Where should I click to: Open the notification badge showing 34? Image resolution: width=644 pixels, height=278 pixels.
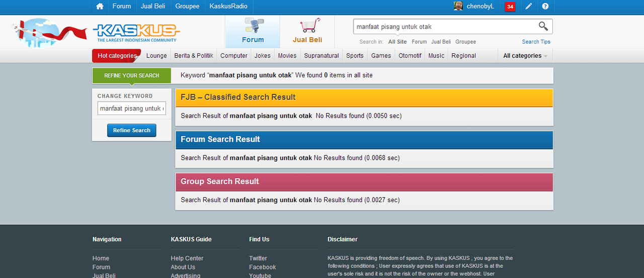[x=510, y=7]
